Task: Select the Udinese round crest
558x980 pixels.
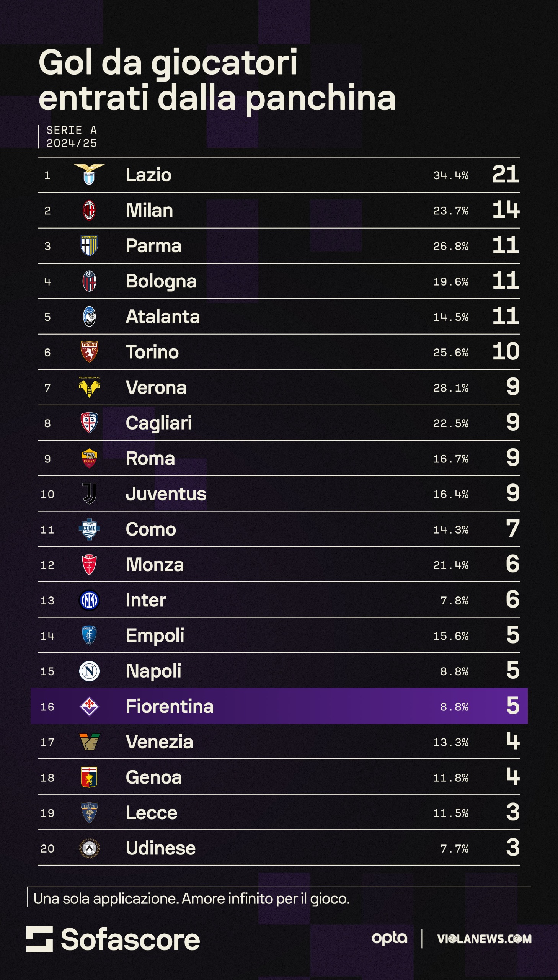Action: pyautogui.click(x=89, y=848)
